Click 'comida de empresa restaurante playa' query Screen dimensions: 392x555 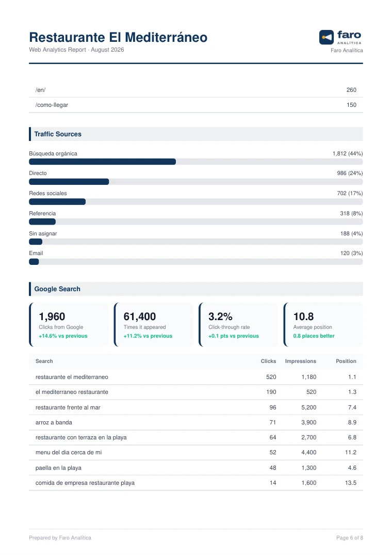click(85, 483)
